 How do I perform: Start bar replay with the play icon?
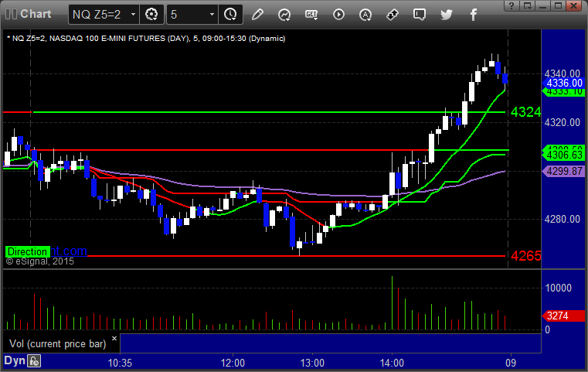coord(338,15)
